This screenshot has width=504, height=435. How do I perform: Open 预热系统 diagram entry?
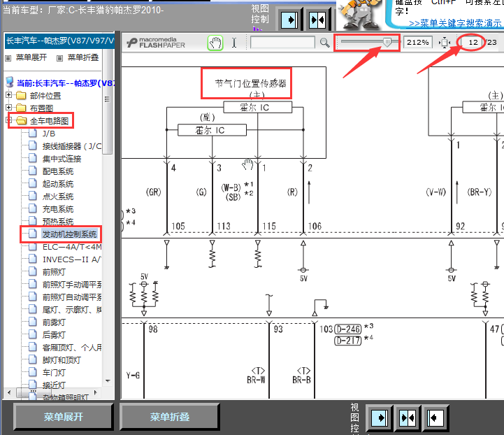[x=58, y=222]
